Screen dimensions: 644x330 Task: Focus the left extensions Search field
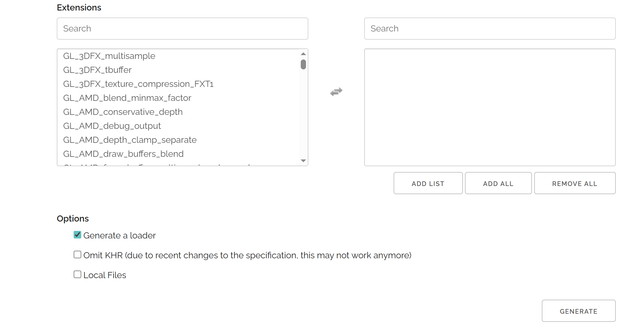pyautogui.click(x=183, y=29)
